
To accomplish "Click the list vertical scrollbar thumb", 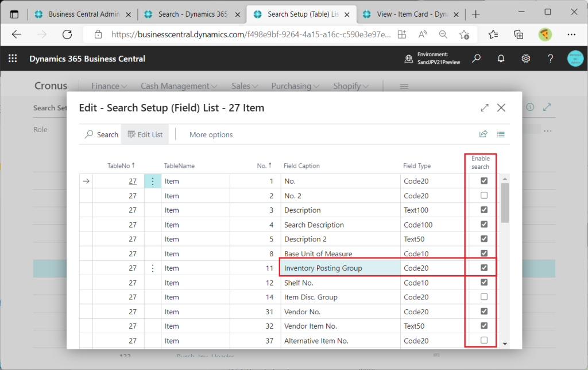I will [505, 203].
